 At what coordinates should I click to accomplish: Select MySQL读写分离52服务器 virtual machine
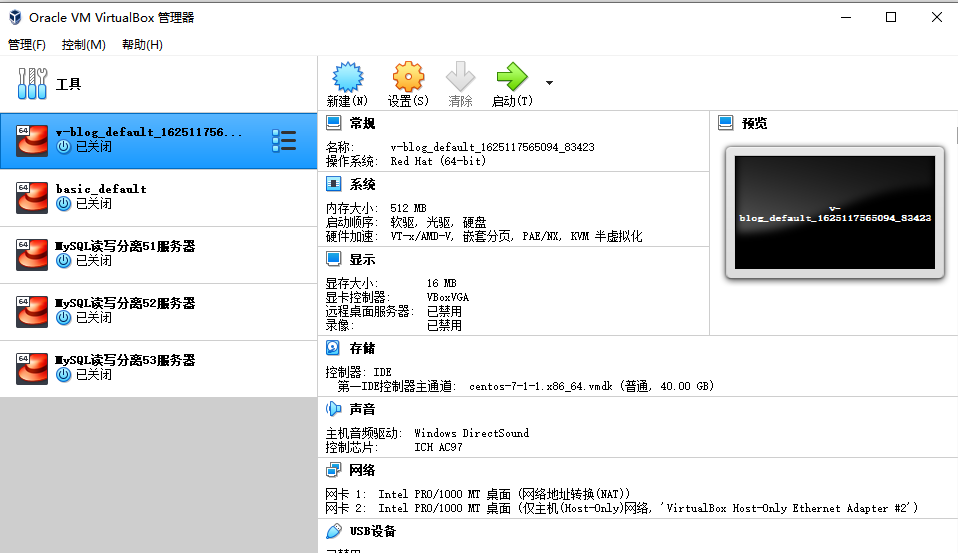159,312
